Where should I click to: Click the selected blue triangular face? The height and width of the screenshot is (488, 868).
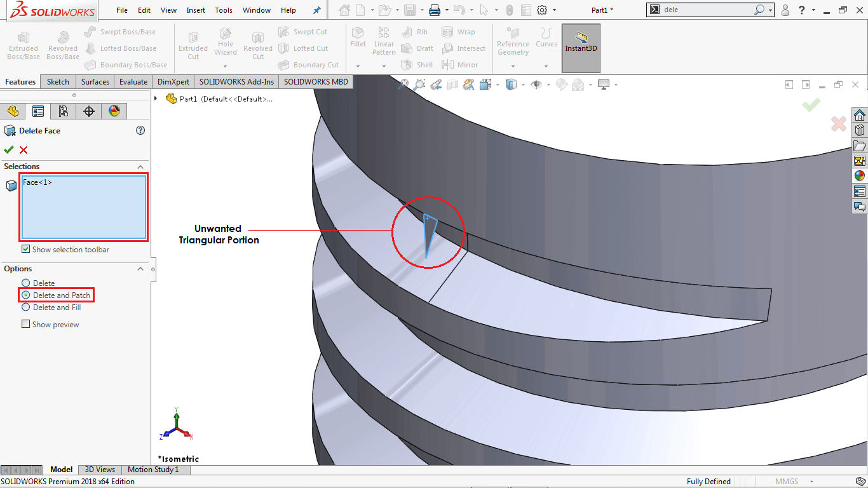coord(429,233)
